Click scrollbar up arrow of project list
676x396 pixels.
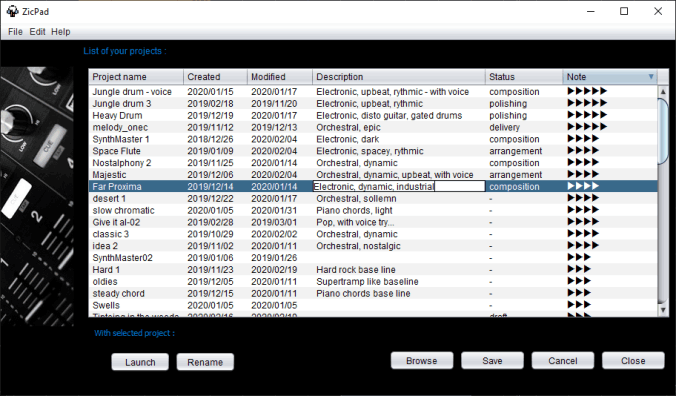[663, 91]
